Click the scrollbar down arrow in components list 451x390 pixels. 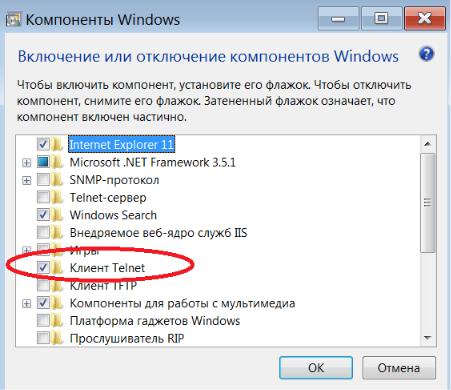pyautogui.click(x=427, y=338)
